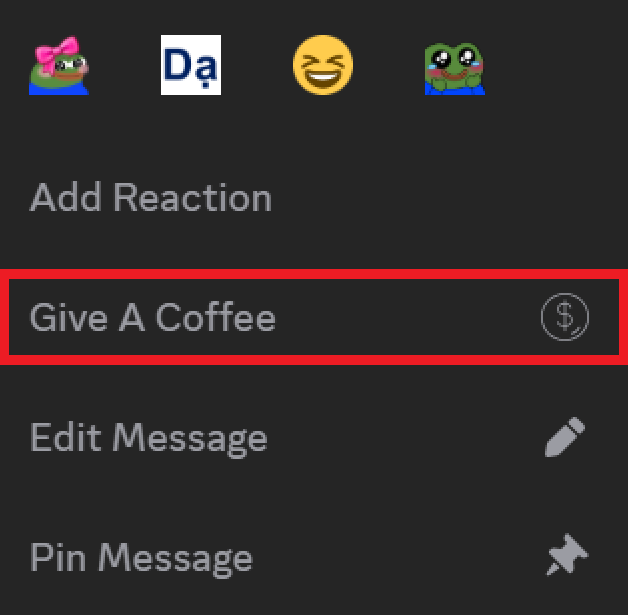Open the Add Reaction menu entry
628x615 pixels.
tap(314, 197)
